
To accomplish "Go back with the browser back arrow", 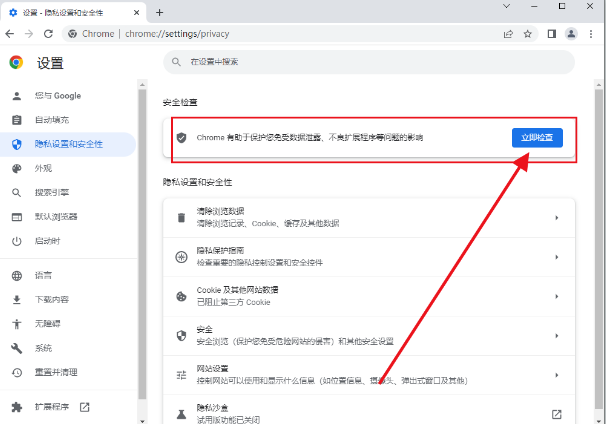I will coord(10,34).
